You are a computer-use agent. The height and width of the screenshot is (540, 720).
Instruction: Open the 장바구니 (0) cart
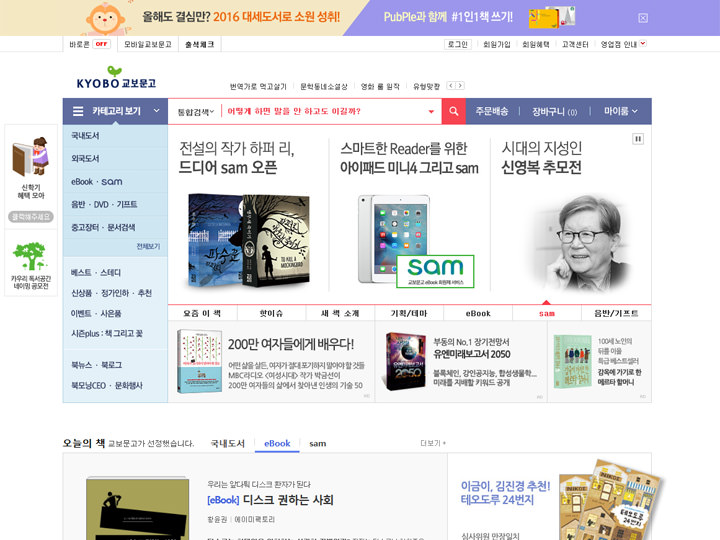(x=554, y=112)
